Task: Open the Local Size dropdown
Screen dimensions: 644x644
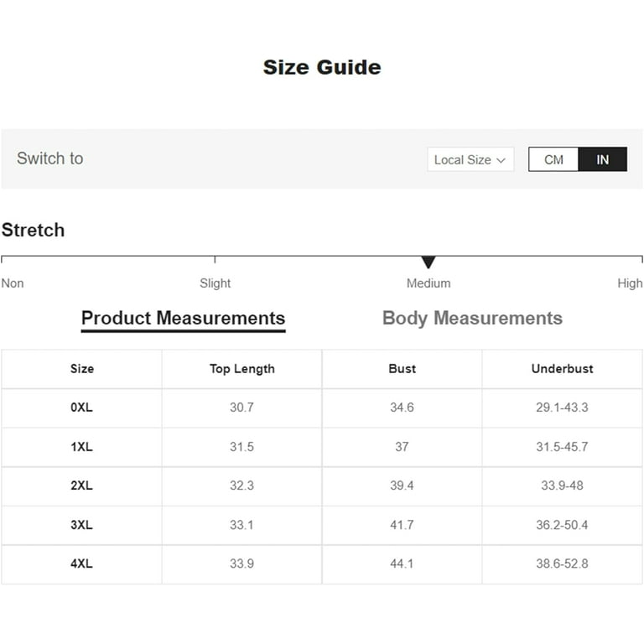Action: pos(470,159)
